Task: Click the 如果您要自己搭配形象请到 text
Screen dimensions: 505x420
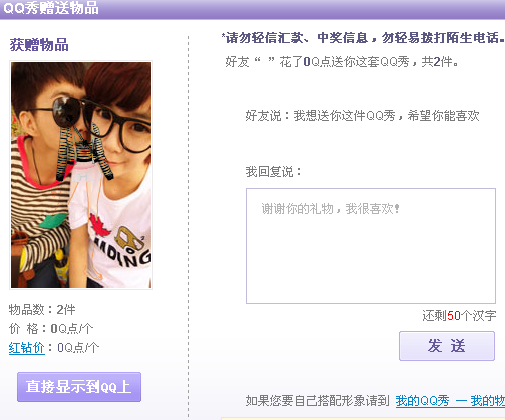Action: pyautogui.click(x=318, y=401)
